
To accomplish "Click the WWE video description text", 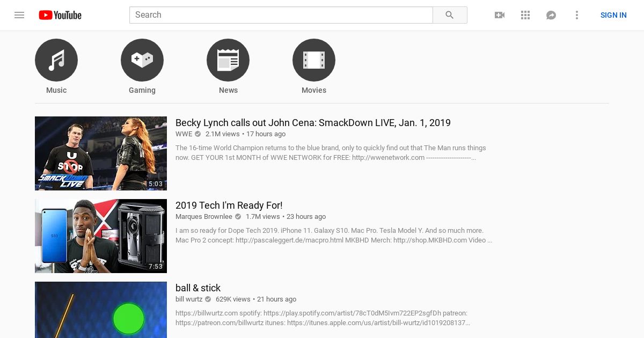I will (x=331, y=153).
